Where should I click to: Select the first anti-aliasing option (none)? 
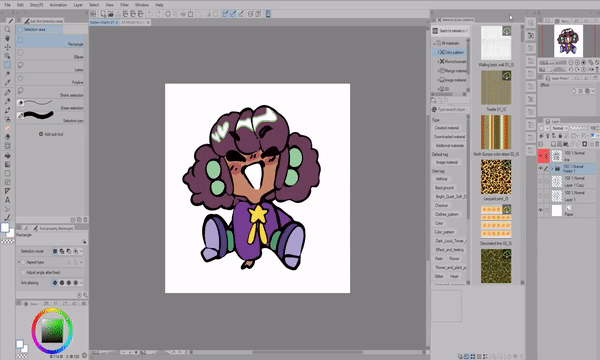(x=55, y=283)
